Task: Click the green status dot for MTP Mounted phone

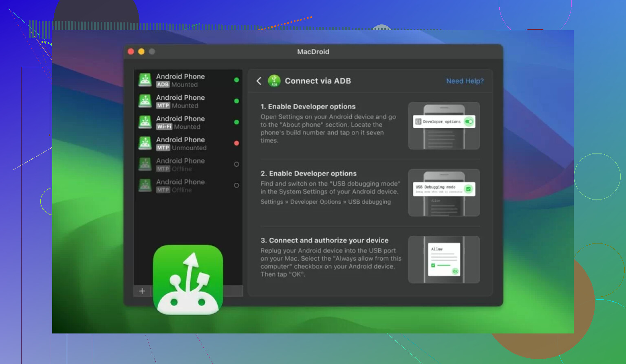Action: click(236, 101)
